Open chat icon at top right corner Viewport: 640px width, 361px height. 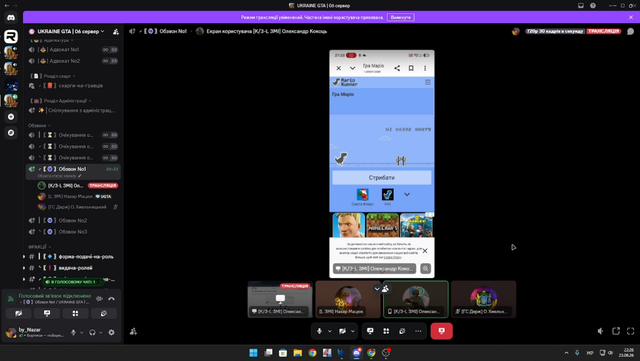tap(631, 31)
